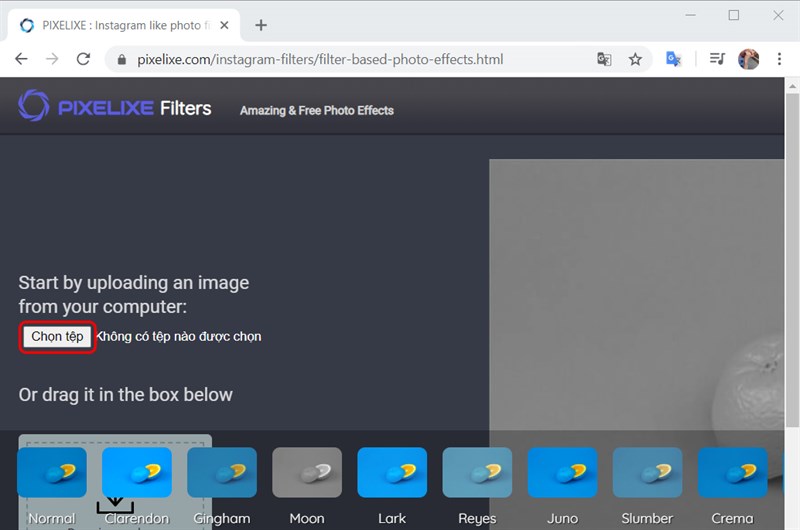Minimize the Chrome window
This screenshot has height=530, width=800.
[x=690, y=15]
